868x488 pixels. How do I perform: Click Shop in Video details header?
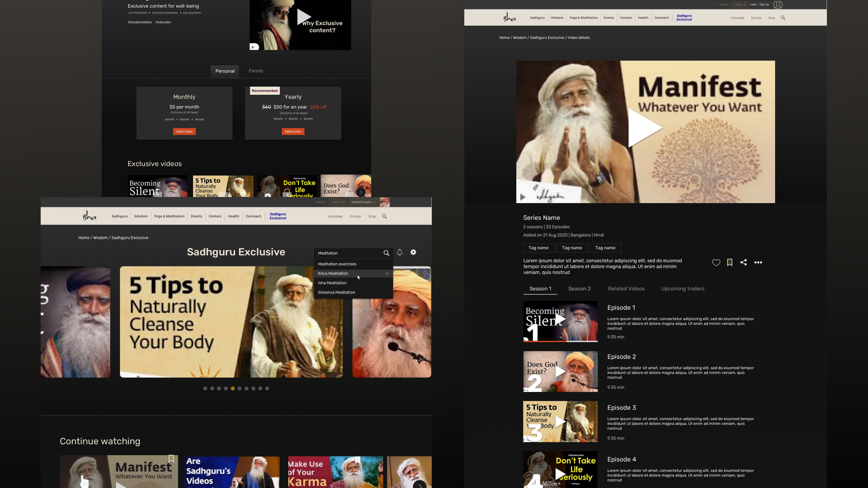tap(771, 18)
